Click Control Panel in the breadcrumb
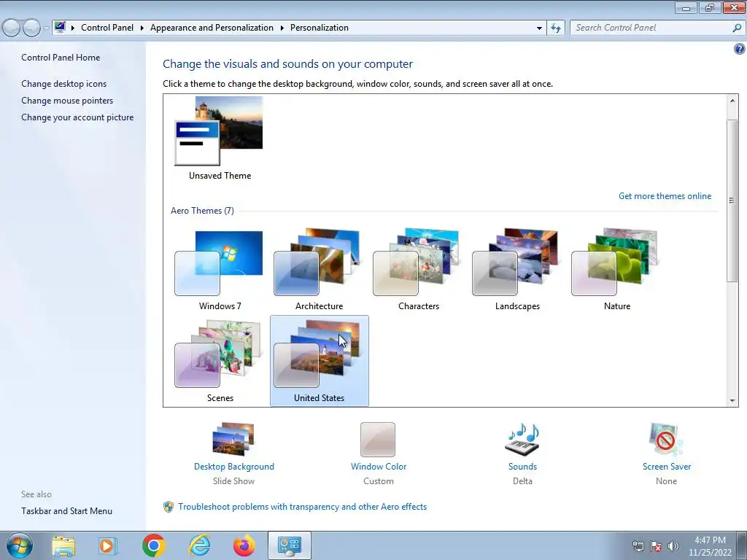 click(107, 28)
